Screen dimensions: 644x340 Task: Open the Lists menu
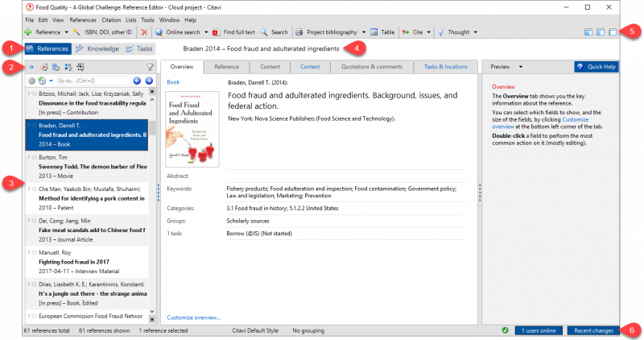[x=131, y=19]
